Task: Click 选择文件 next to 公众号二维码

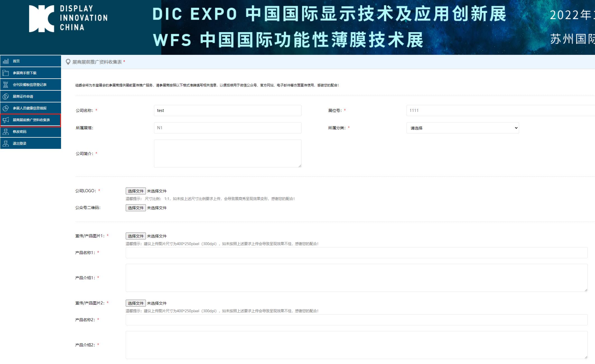Action: pos(136,208)
